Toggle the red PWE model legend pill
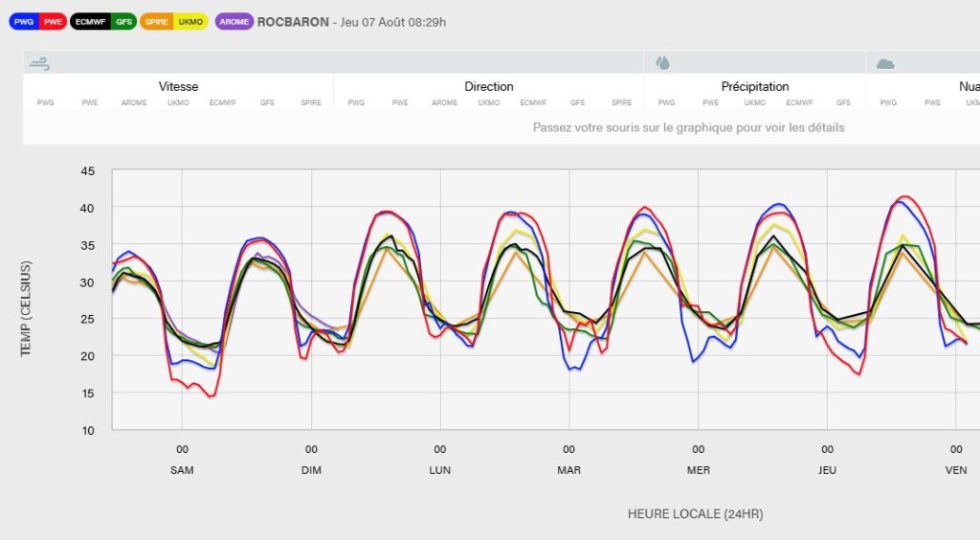 click(x=53, y=22)
